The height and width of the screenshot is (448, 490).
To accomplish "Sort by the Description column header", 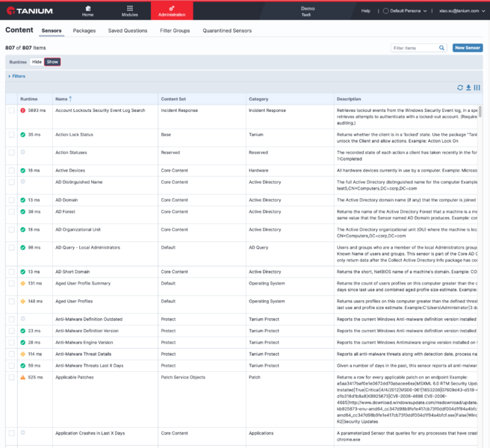I will pyautogui.click(x=349, y=99).
